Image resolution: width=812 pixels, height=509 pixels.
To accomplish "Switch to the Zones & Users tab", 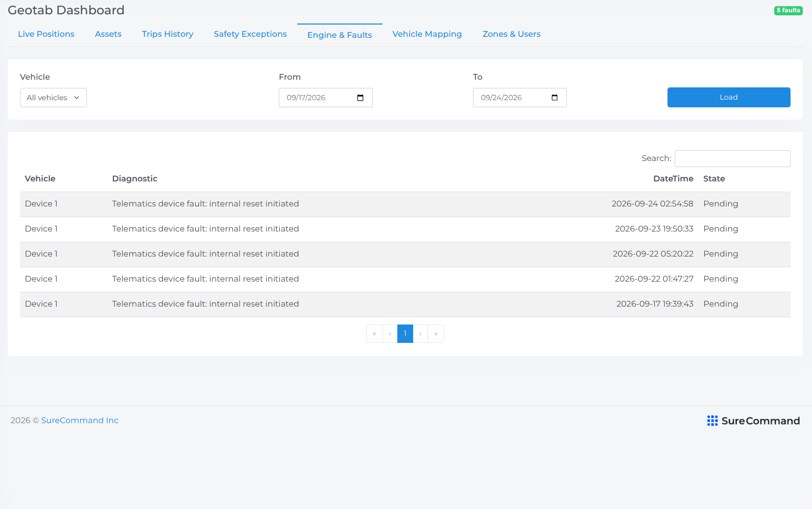I will pyautogui.click(x=511, y=34).
